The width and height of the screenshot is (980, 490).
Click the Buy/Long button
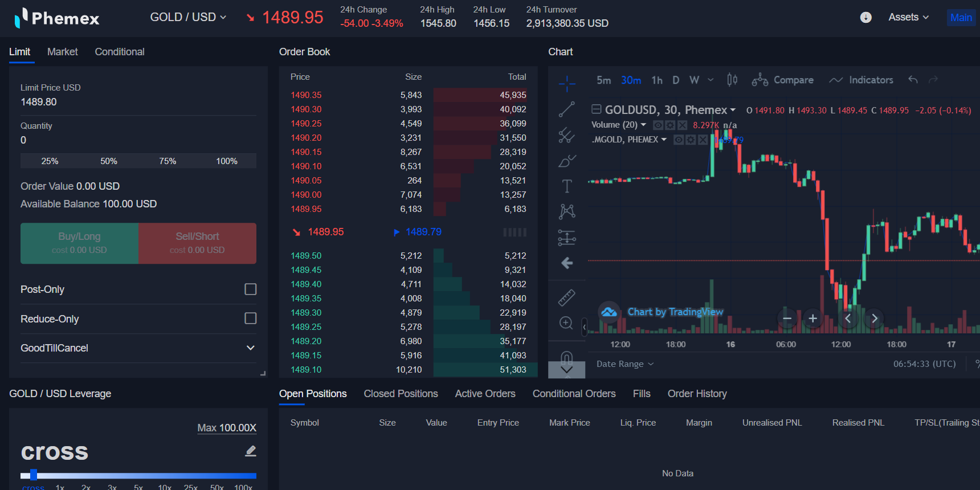79,243
